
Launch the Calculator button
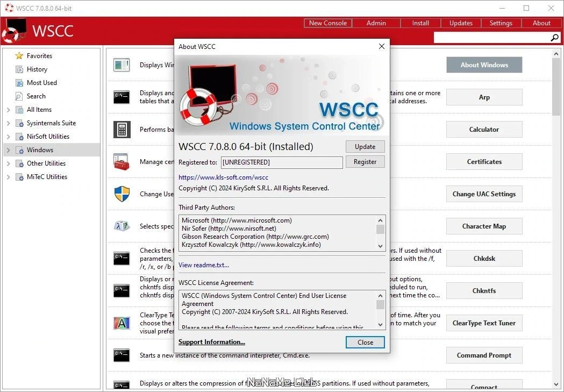(484, 130)
